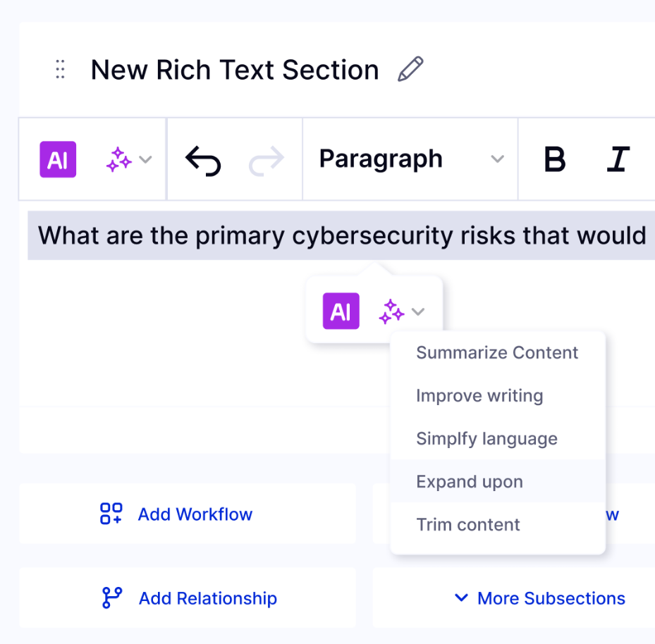Viewport: 655px width, 644px height.
Task: Select Trim content in the AI menu
Action: coord(467,524)
